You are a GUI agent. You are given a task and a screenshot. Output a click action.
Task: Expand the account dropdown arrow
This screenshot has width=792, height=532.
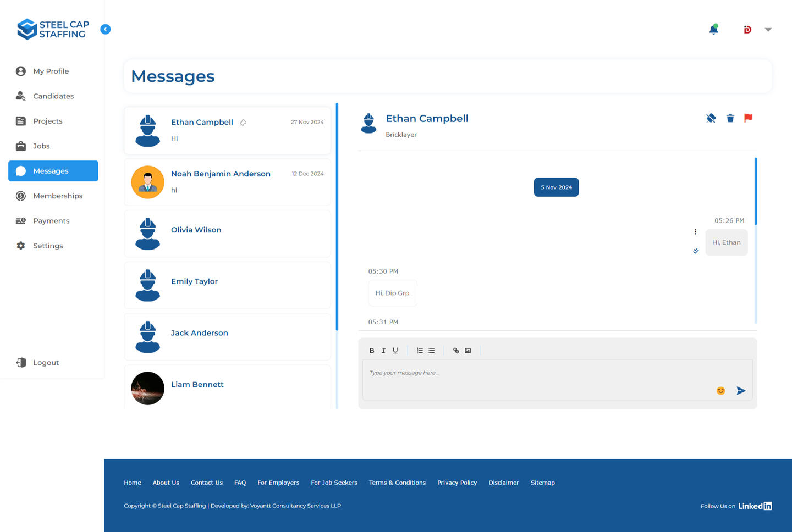[x=768, y=30]
